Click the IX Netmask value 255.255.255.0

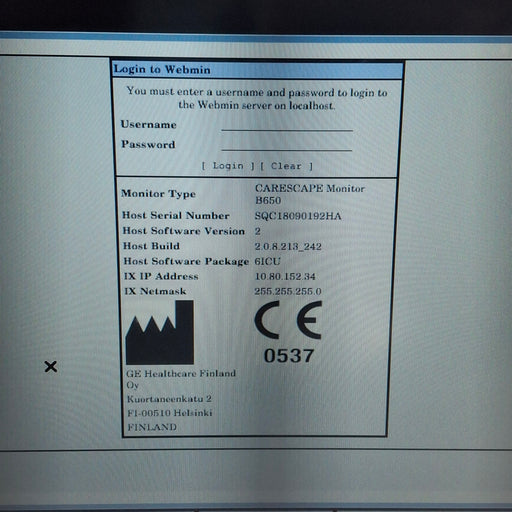pos(288,291)
